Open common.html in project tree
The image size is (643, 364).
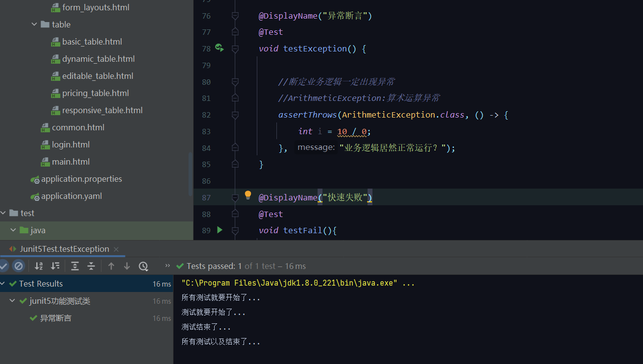pos(78,127)
